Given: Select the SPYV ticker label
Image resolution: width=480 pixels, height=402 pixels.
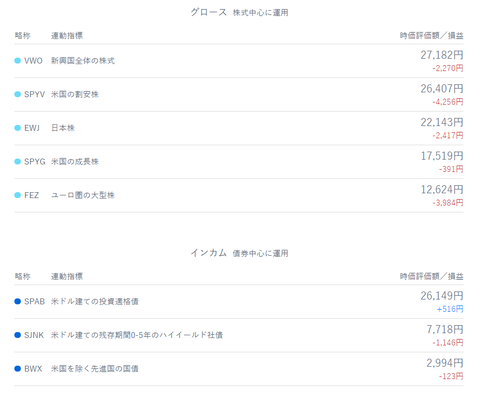Looking at the screenshot, I should tap(34, 94).
